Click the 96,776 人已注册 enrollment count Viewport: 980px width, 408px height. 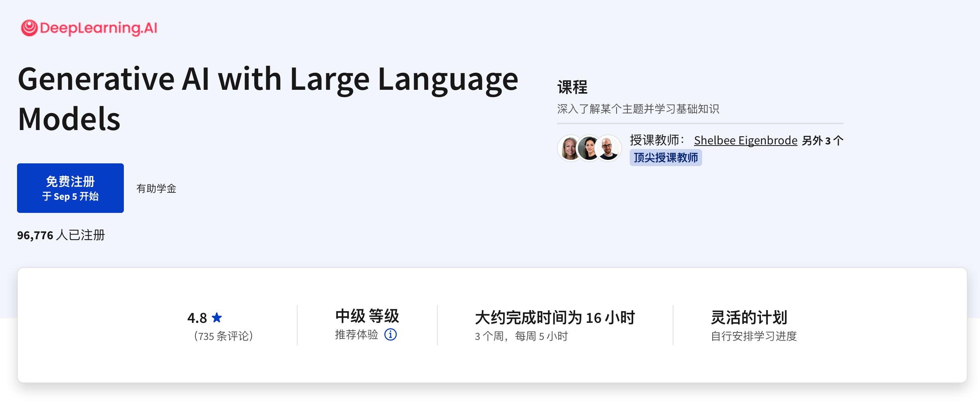coord(61,235)
